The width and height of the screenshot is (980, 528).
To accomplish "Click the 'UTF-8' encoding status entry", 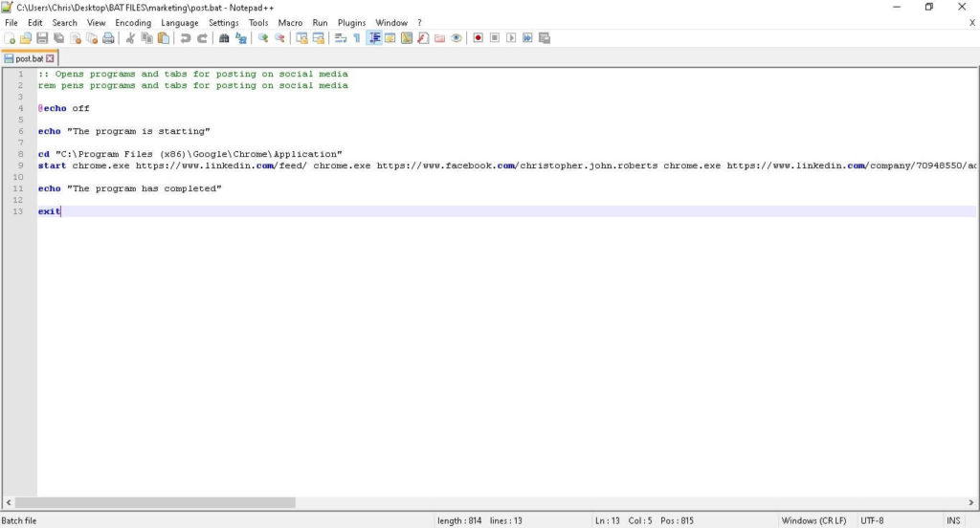I will click(x=872, y=520).
